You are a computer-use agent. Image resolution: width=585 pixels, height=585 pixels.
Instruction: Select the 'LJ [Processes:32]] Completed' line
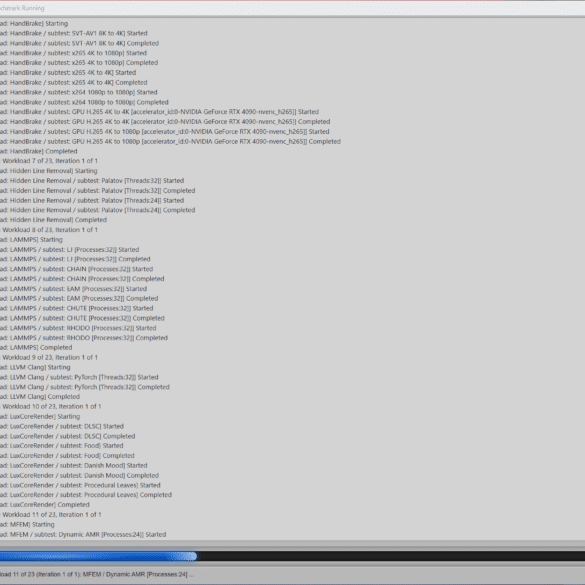tap(75, 259)
